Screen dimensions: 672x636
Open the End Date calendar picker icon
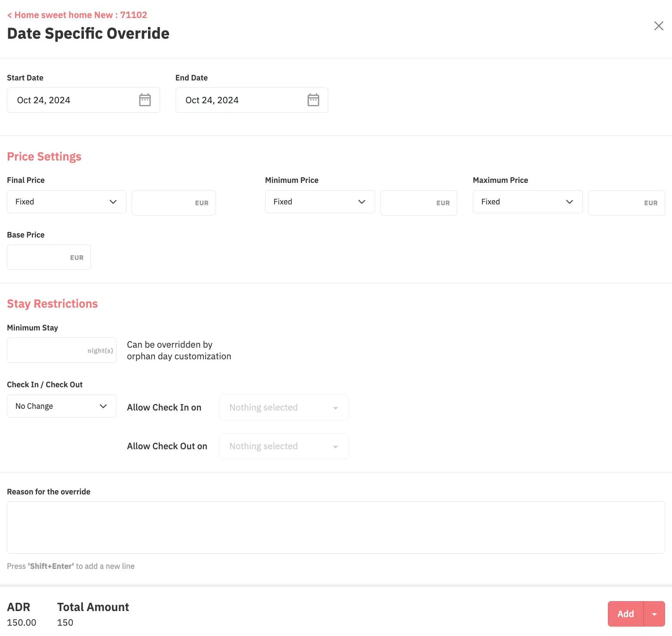tap(313, 100)
